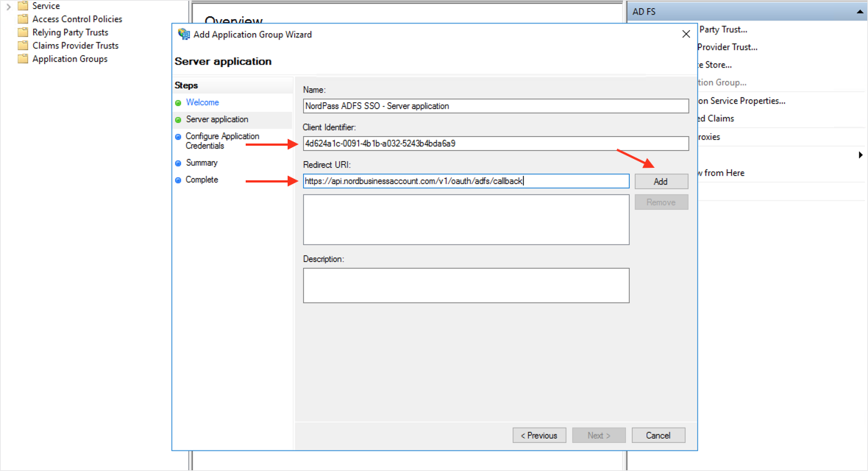This screenshot has width=868, height=471.
Task: Click the Complete step
Action: (x=202, y=180)
